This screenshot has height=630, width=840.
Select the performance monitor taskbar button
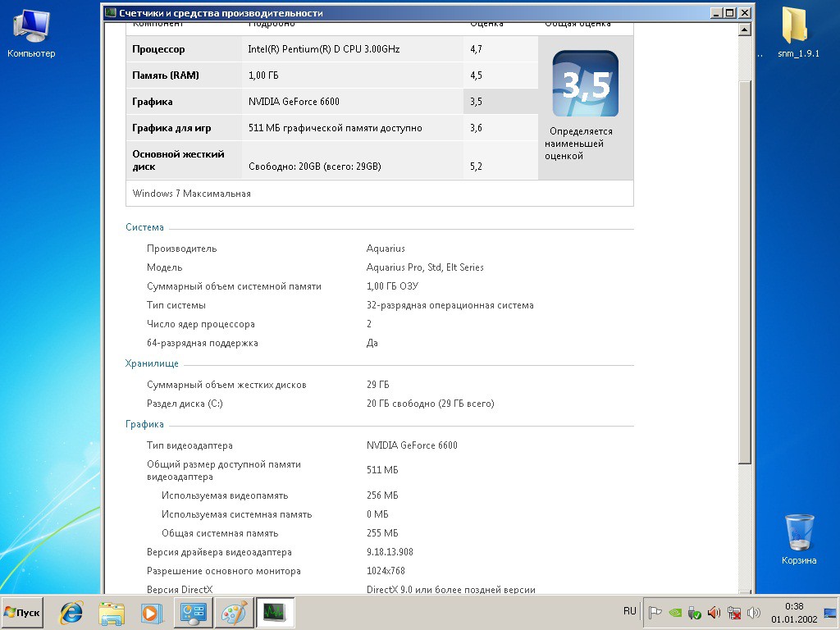point(275,612)
